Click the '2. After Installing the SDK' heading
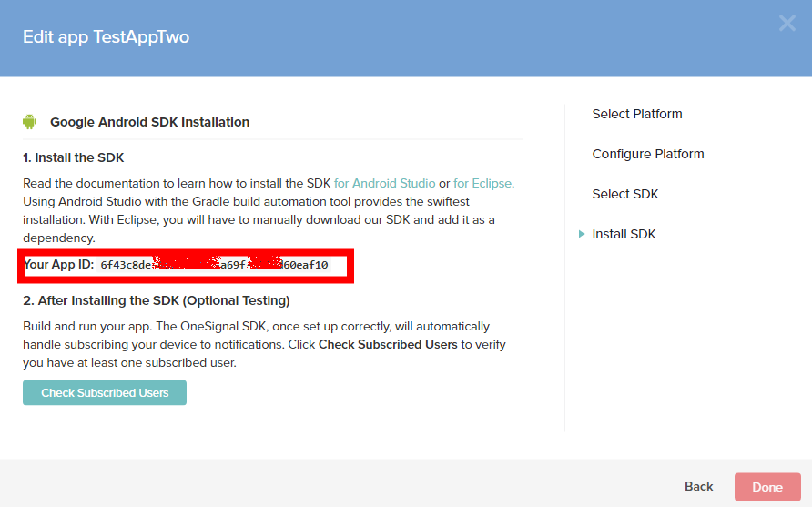This screenshot has width=812, height=507. 156,301
